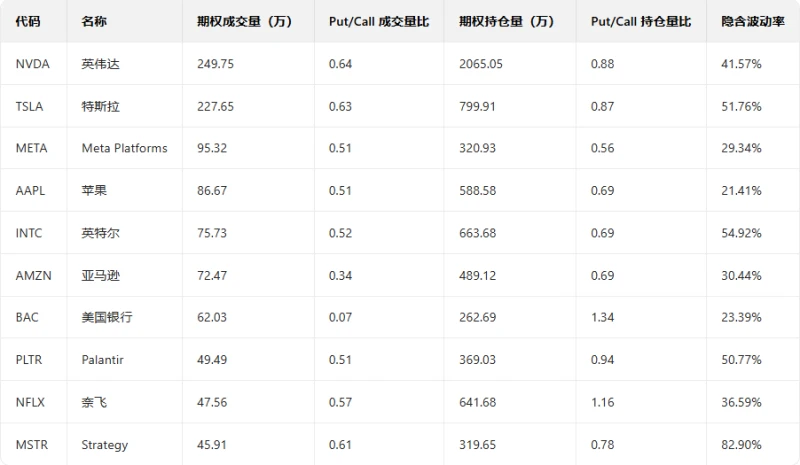The image size is (800, 465).
Task: Select the 苹果 name cell
Action: click(94, 190)
